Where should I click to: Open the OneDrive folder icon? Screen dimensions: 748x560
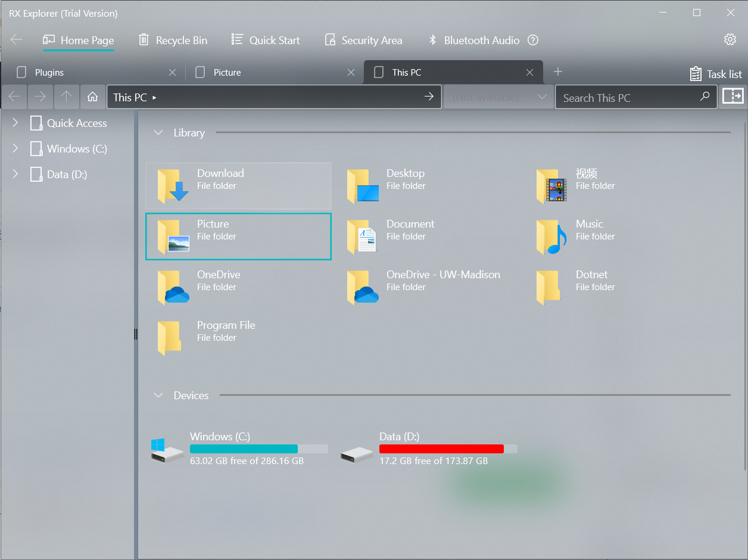(x=173, y=287)
